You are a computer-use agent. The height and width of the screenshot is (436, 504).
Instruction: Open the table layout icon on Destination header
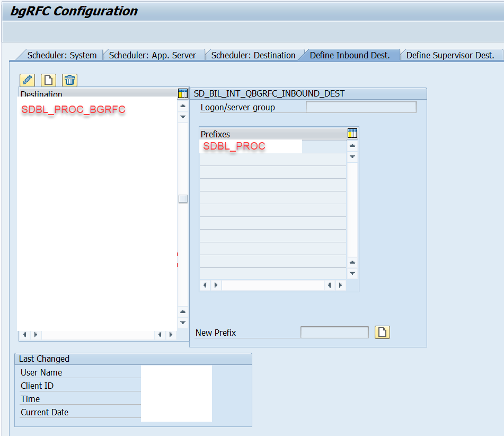[182, 93]
